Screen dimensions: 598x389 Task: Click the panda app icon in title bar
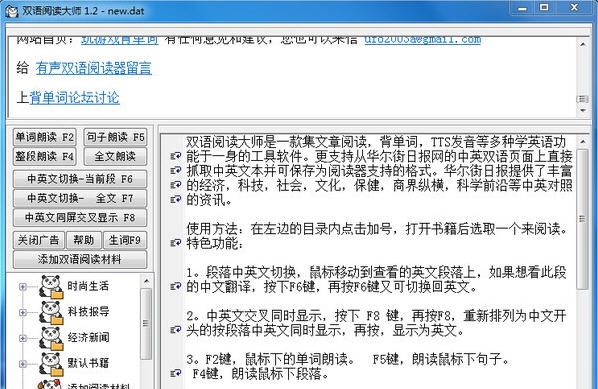[x=11, y=11]
